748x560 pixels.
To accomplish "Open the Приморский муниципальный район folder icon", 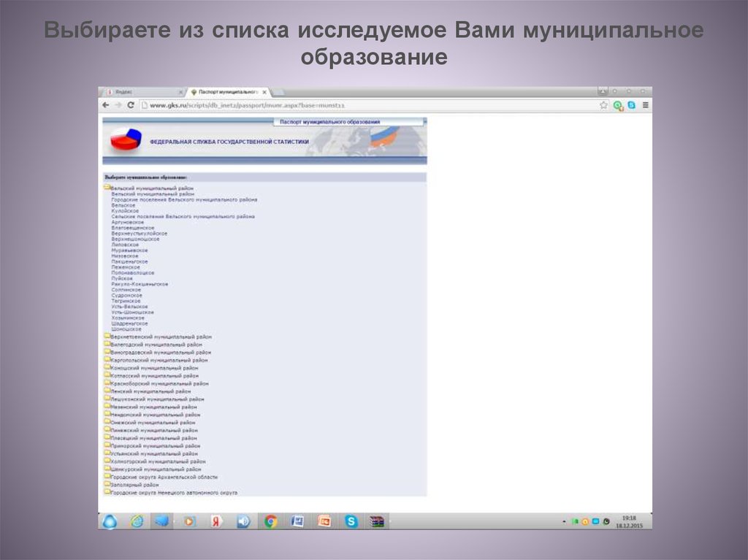I will click(107, 445).
